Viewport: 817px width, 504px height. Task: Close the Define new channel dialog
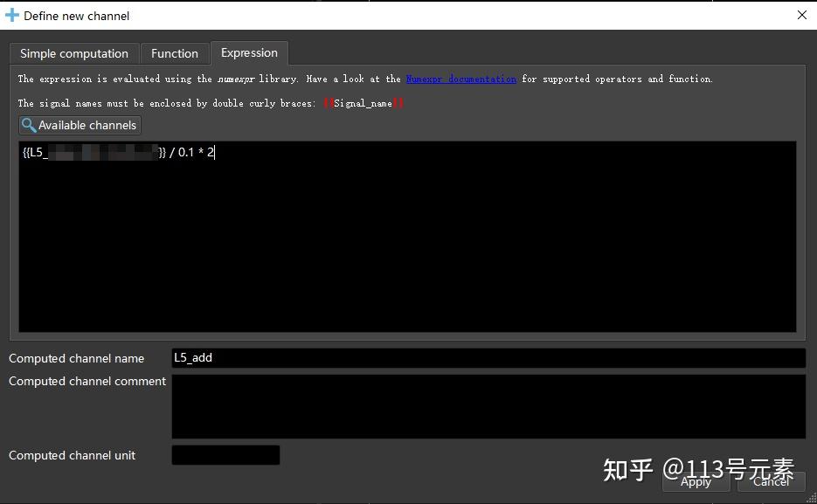coord(801,15)
